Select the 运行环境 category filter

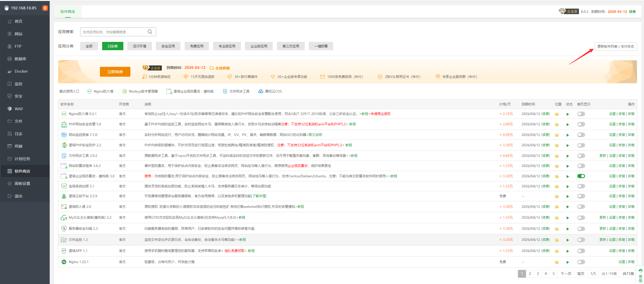tap(139, 46)
